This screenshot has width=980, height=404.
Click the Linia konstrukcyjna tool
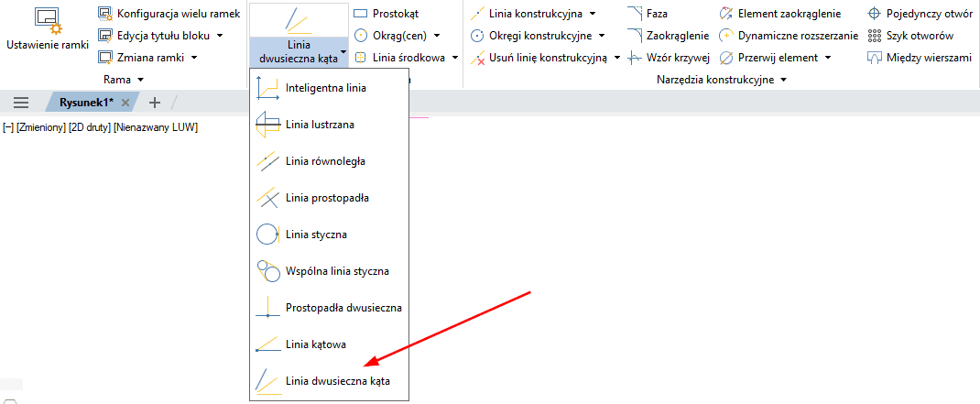(527, 13)
